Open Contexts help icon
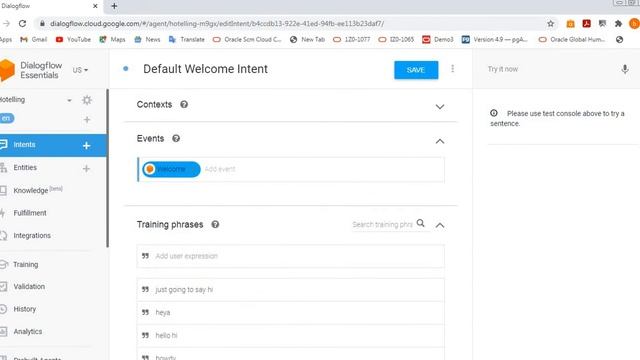 pyautogui.click(x=184, y=104)
